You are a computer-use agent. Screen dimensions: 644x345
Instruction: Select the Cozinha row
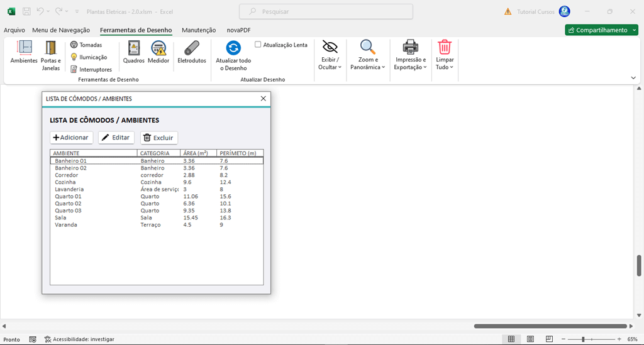157,182
